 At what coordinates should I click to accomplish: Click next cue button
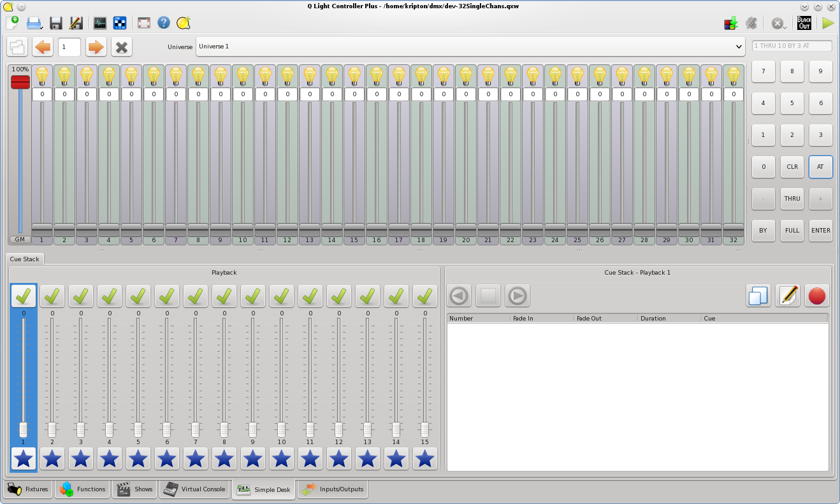(518, 296)
